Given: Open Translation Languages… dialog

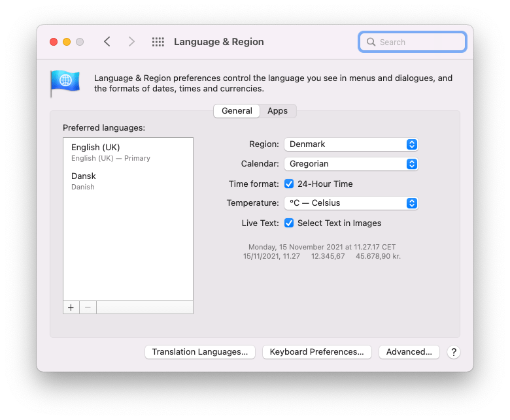Looking at the screenshot, I should [x=200, y=352].
